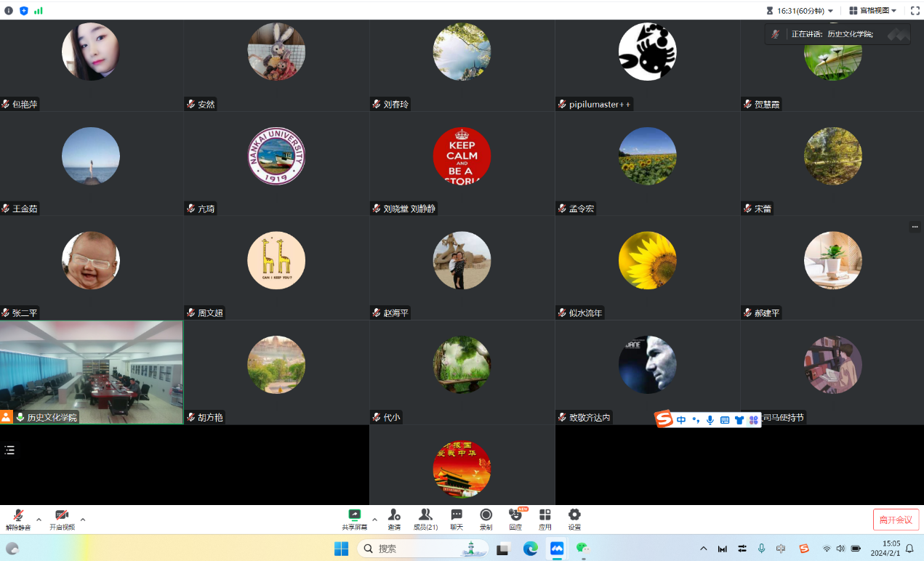This screenshot has height=561, width=924.
Task: Click the 共享屏幕 share screen icon
Action: click(354, 515)
